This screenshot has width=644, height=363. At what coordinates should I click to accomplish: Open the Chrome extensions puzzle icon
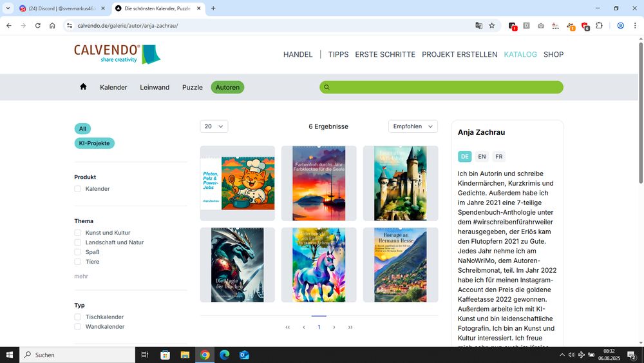click(x=599, y=26)
